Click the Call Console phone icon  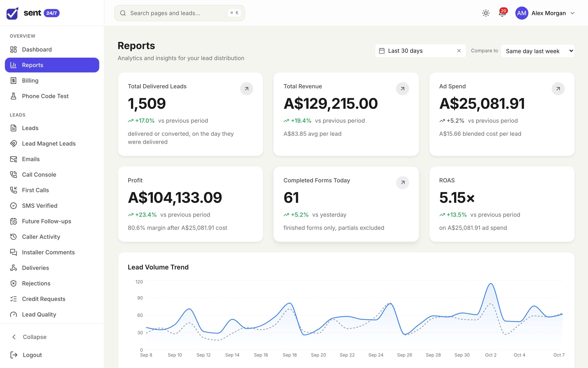[x=13, y=175]
